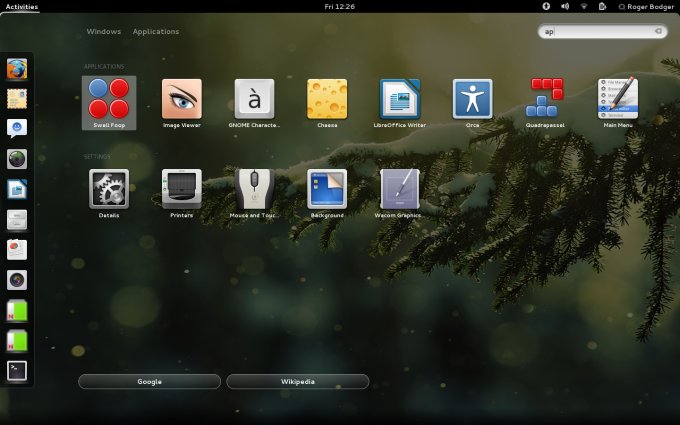Clear the search field text

[658, 31]
